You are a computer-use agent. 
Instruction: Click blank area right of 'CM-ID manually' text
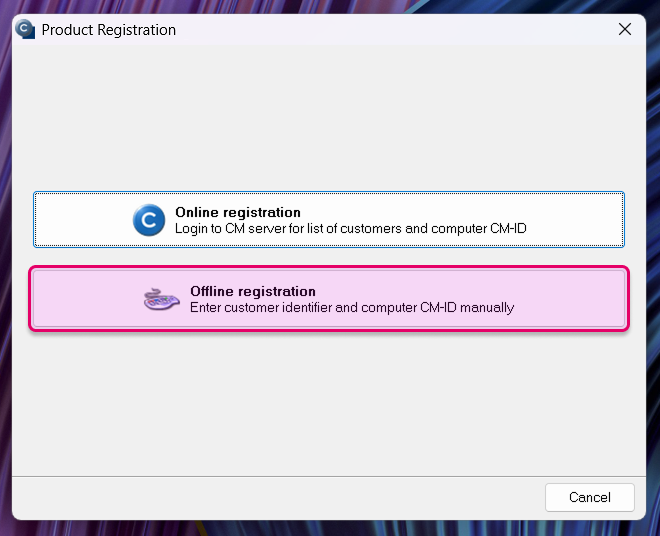[568, 299]
